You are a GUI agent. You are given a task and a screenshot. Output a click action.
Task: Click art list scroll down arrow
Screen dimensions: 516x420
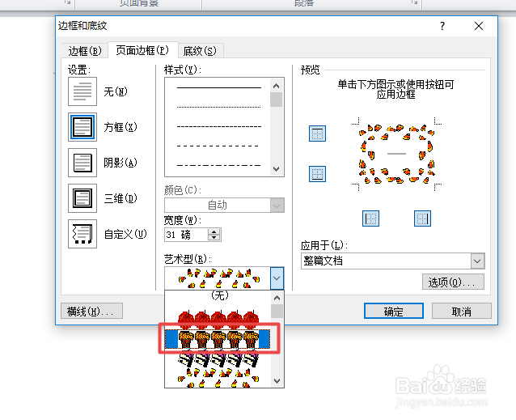(277, 381)
